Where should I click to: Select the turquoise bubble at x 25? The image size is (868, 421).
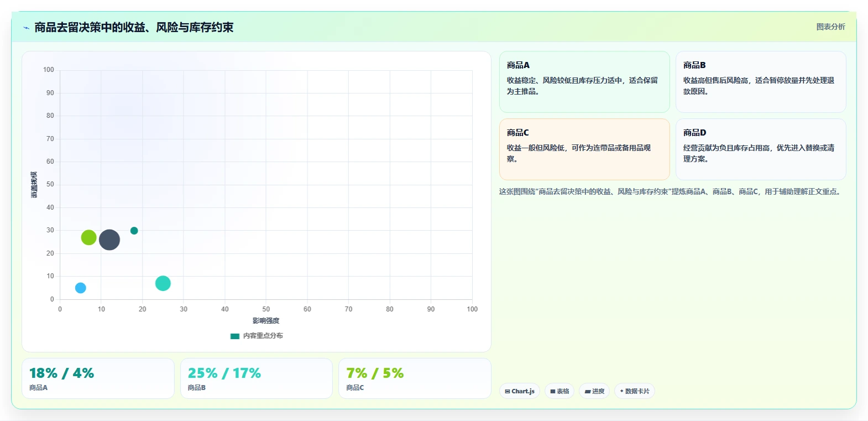[163, 283]
